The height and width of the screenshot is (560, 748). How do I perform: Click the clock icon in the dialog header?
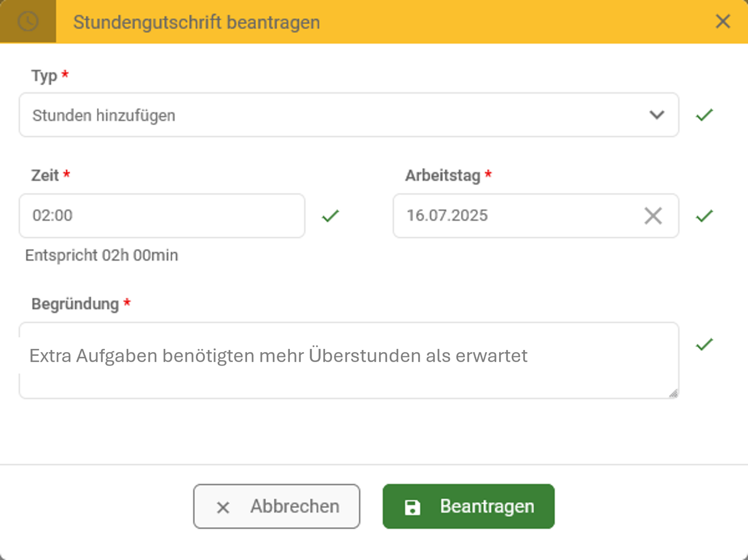click(x=28, y=21)
